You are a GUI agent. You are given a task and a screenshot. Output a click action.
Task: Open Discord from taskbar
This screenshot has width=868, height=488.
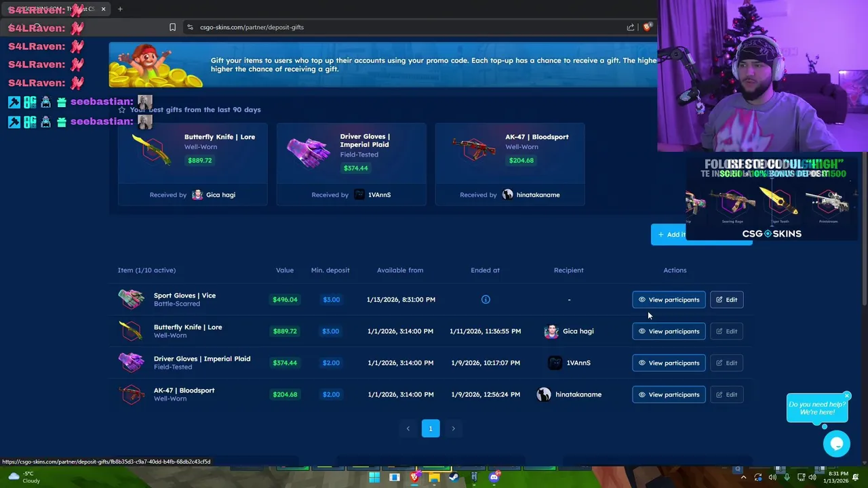[494, 477]
